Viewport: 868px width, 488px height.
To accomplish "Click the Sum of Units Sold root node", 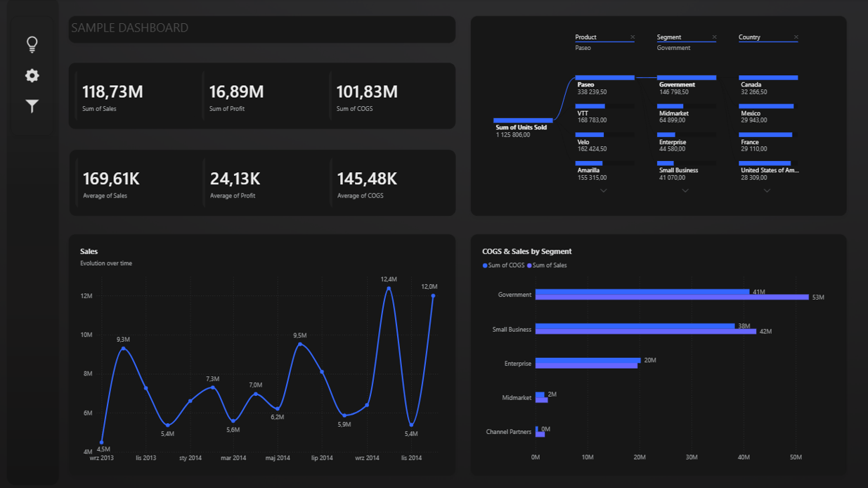I will pyautogui.click(x=523, y=128).
